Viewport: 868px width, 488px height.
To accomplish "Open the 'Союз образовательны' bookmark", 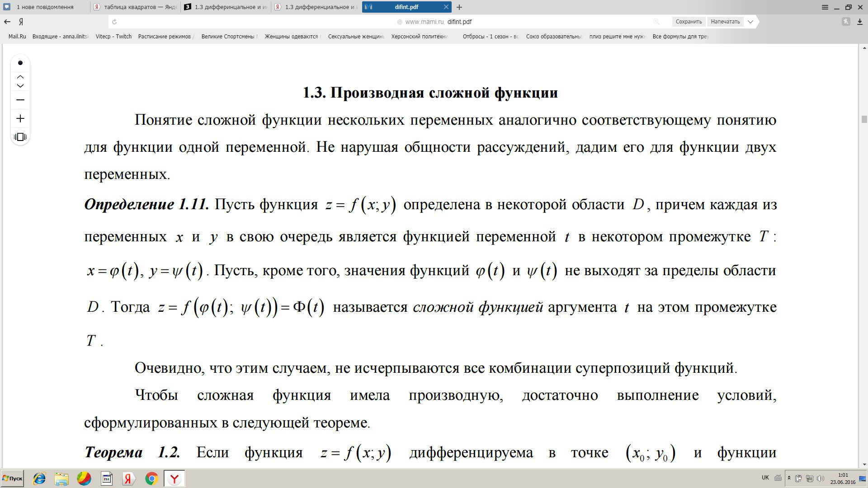I will point(554,37).
